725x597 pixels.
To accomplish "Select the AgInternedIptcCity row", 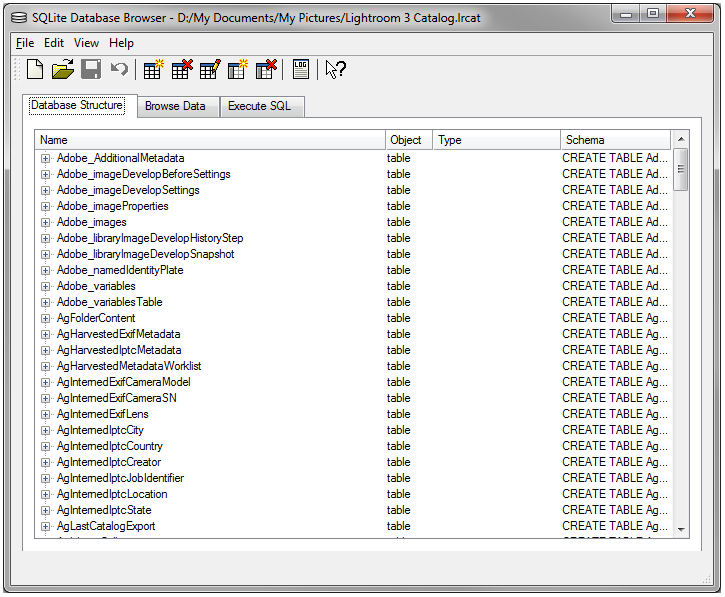I will click(x=353, y=430).
